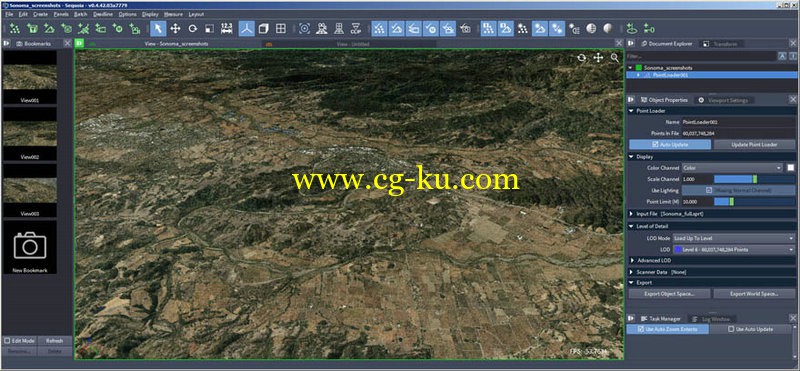Click the unhighlighted points dots display icon
This screenshot has width=800, height=371.
coord(522,29)
